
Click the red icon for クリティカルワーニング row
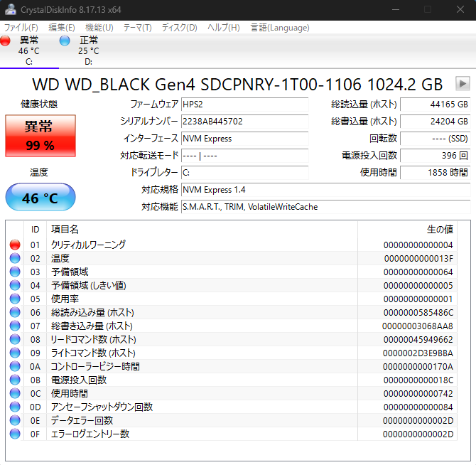pyautogui.click(x=15, y=245)
